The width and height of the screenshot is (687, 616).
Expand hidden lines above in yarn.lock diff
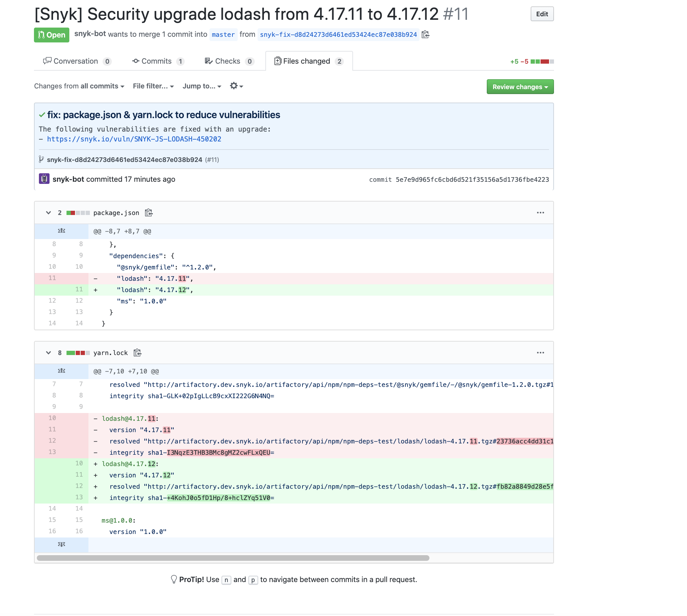click(x=62, y=371)
